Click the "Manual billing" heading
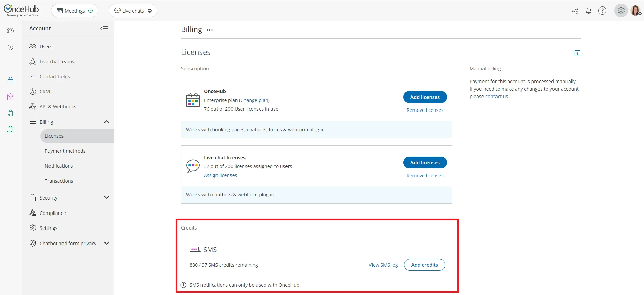 pyautogui.click(x=485, y=69)
